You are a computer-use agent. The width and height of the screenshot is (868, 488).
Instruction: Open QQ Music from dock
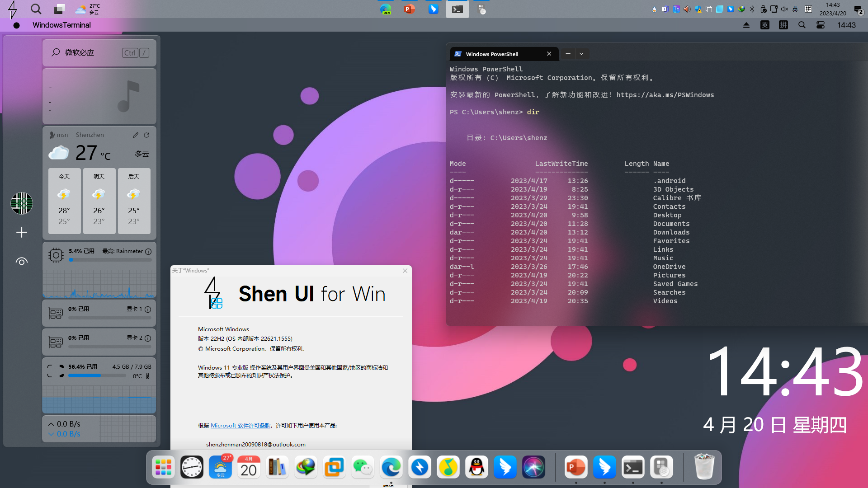click(448, 467)
